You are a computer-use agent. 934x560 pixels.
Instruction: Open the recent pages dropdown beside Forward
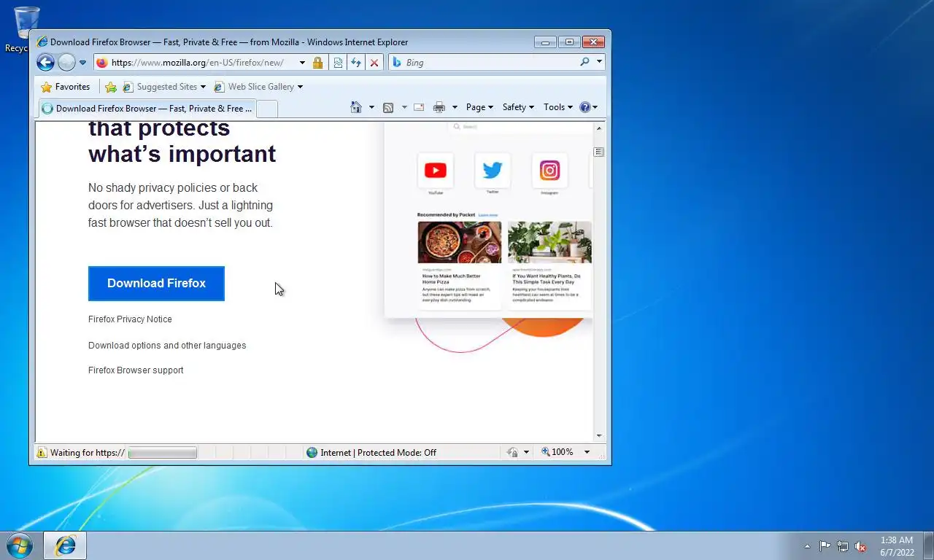(x=82, y=63)
